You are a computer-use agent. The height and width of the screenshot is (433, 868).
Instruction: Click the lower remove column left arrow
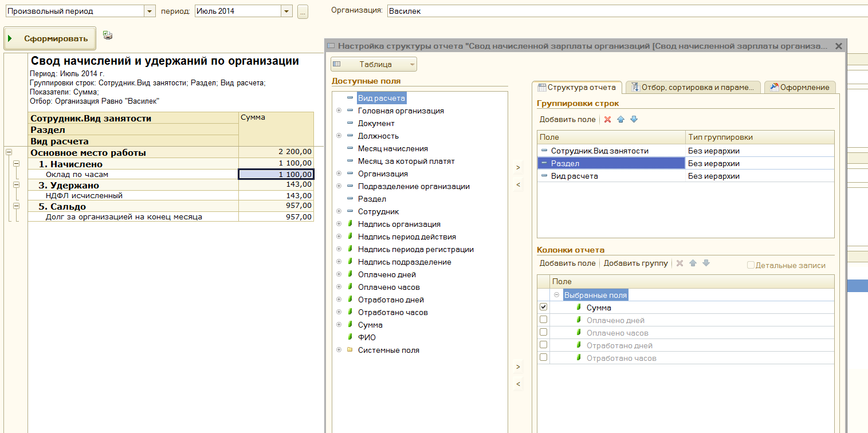pyautogui.click(x=518, y=384)
